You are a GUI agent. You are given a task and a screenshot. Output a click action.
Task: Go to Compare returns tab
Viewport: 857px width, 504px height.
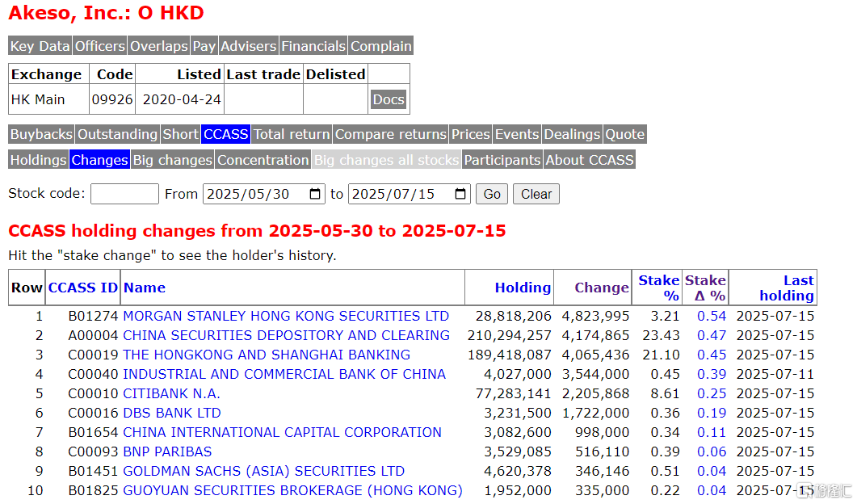(x=391, y=134)
